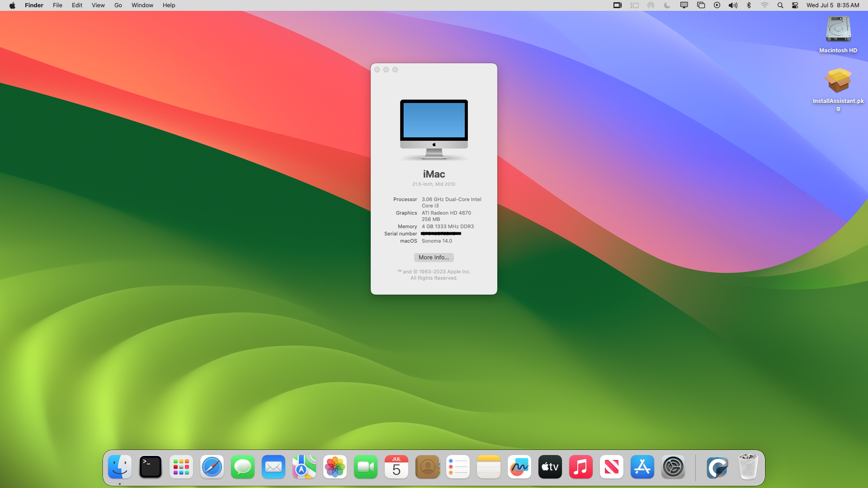Screen dimensions: 868x488
Task: Launch Safari from the Dock
Action: tap(212, 467)
